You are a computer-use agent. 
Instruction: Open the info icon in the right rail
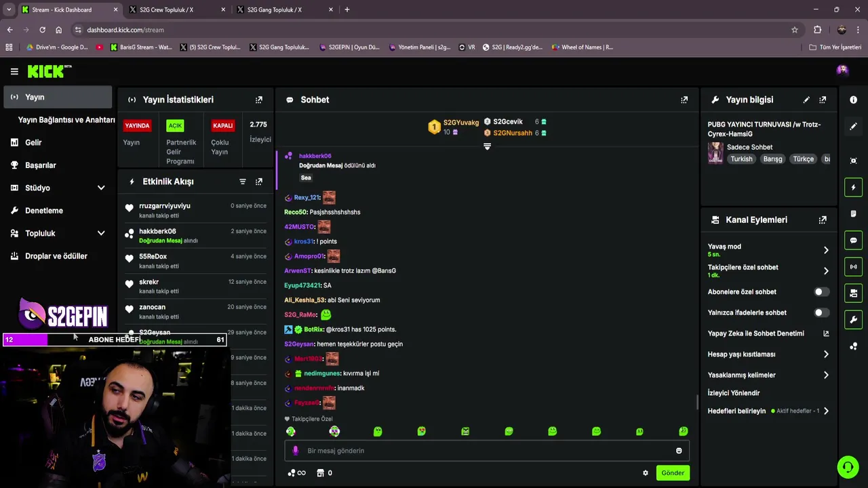tap(854, 100)
